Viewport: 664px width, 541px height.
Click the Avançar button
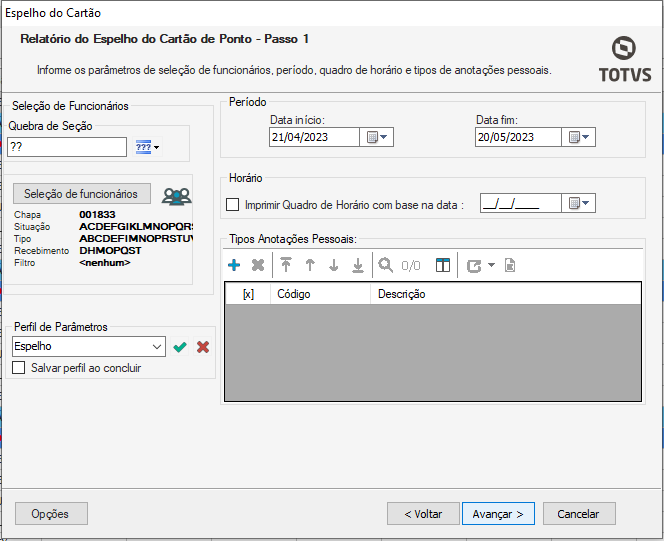click(x=498, y=513)
